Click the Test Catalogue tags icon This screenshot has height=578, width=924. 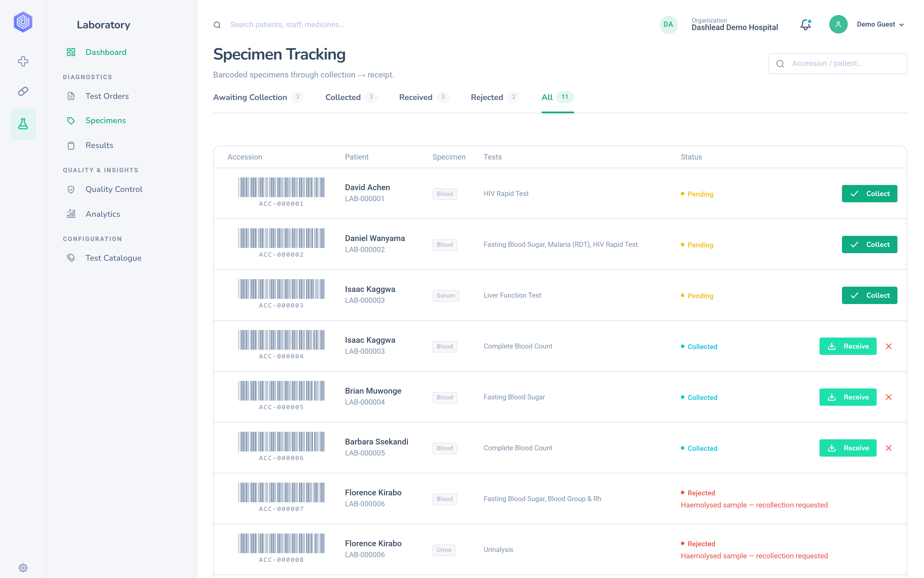(71, 258)
